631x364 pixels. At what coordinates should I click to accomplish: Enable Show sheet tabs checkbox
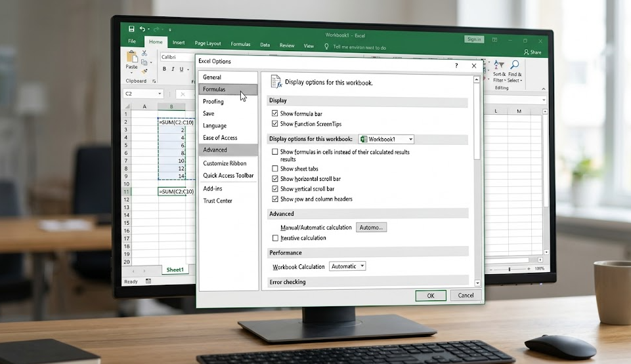click(x=275, y=169)
